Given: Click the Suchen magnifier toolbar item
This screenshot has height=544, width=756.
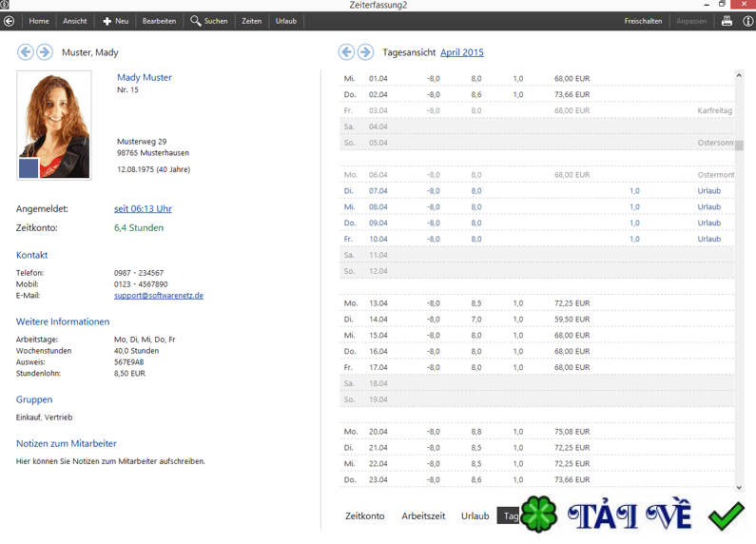Looking at the screenshot, I should (209, 21).
